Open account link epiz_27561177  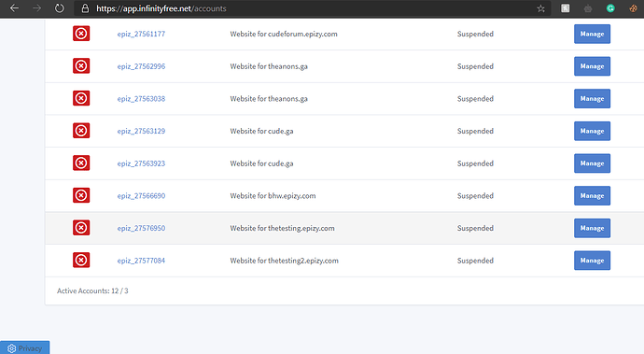click(141, 35)
